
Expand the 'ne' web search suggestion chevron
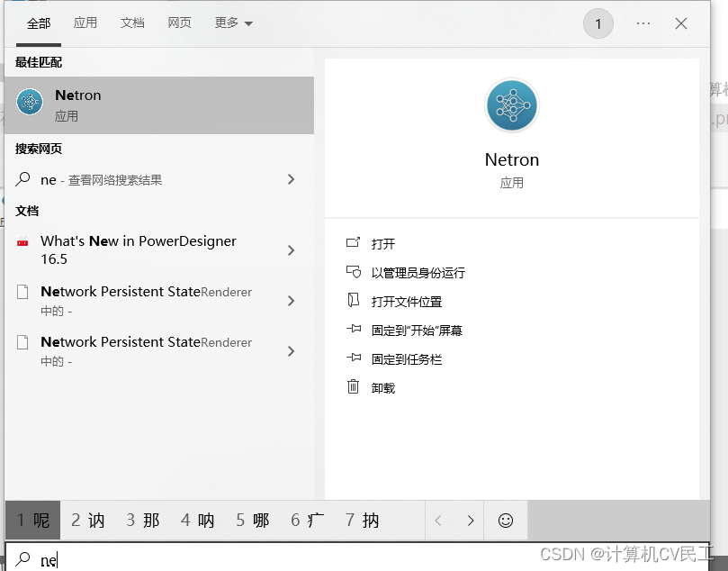[291, 179]
